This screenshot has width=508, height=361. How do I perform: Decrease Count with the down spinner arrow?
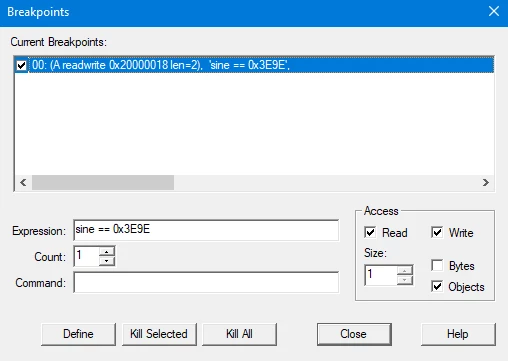(x=107, y=261)
